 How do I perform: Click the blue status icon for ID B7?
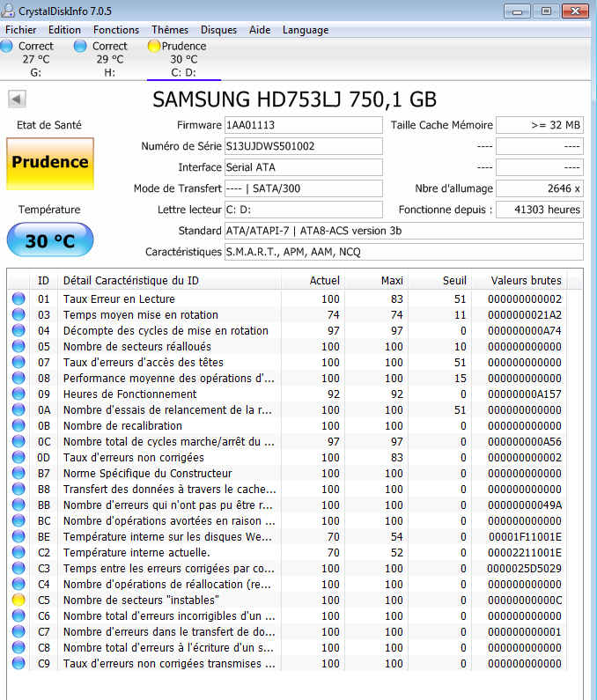tap(18, 473)
